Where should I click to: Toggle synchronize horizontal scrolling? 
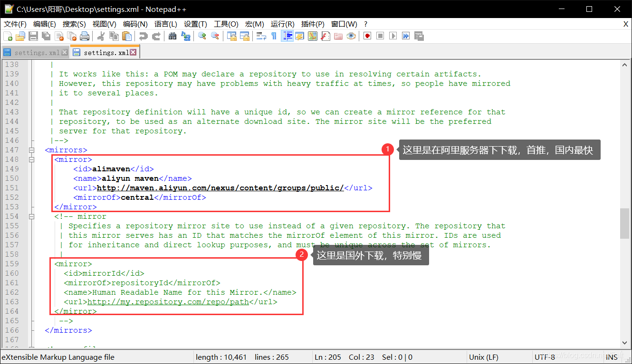tap(244, 36)
